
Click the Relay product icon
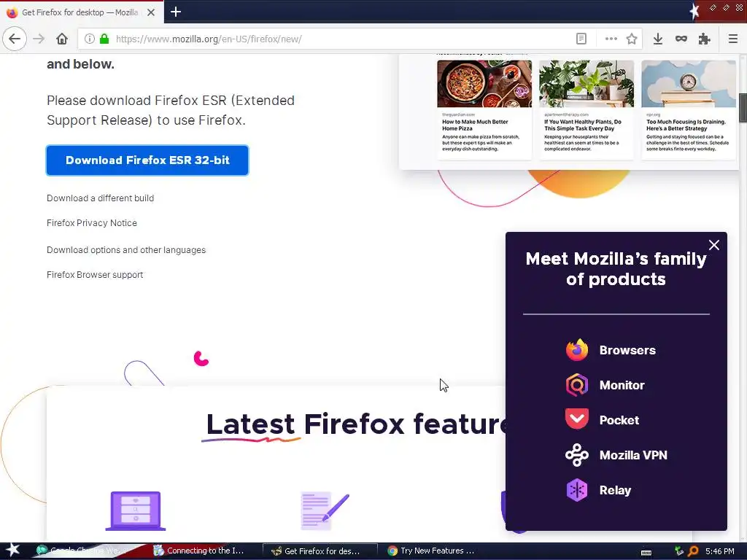576,490
